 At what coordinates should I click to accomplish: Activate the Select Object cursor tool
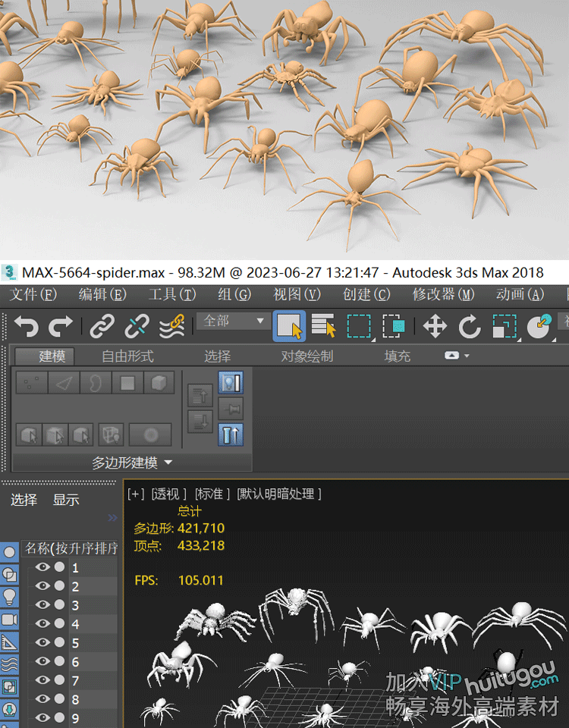tap(289, 327)
